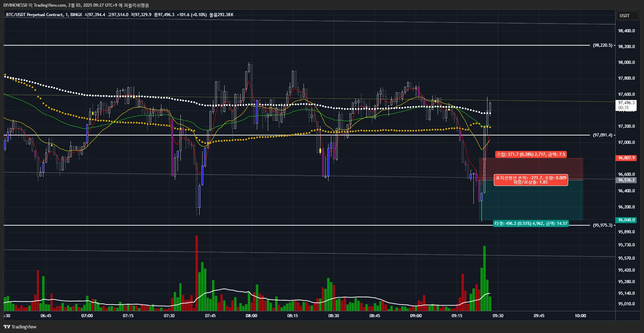Click the 09:45 time axis label
Viewport: 644px width, 333px height.
point(539,316)
